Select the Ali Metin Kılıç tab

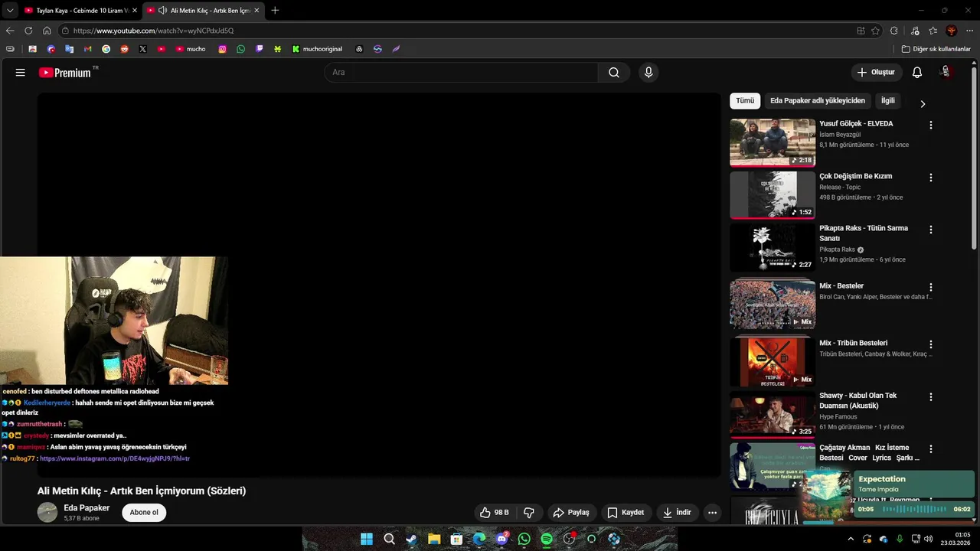[x=203, y=11]
